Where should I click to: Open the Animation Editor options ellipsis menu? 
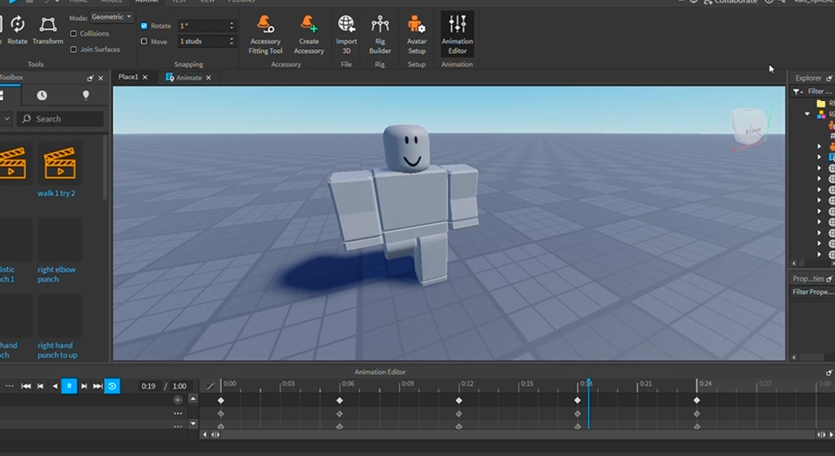point(10,386)
